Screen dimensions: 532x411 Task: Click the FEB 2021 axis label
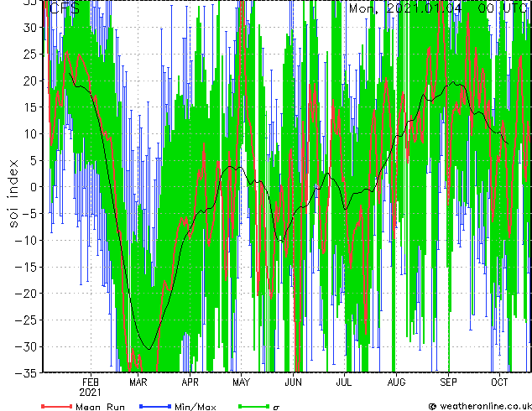[x=91, y=388]
